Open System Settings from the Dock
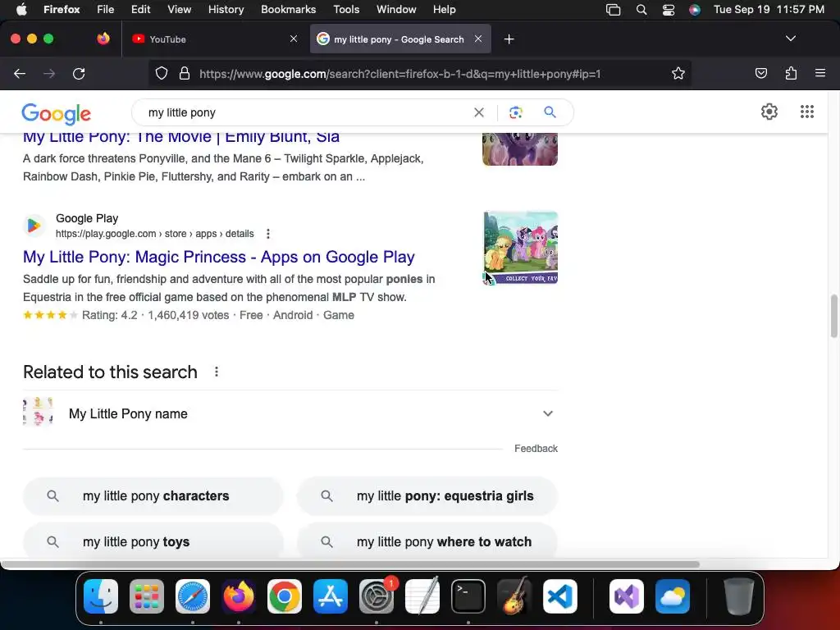Image resolution: width=840 pixels, height=630 pixels. (377, 596)
